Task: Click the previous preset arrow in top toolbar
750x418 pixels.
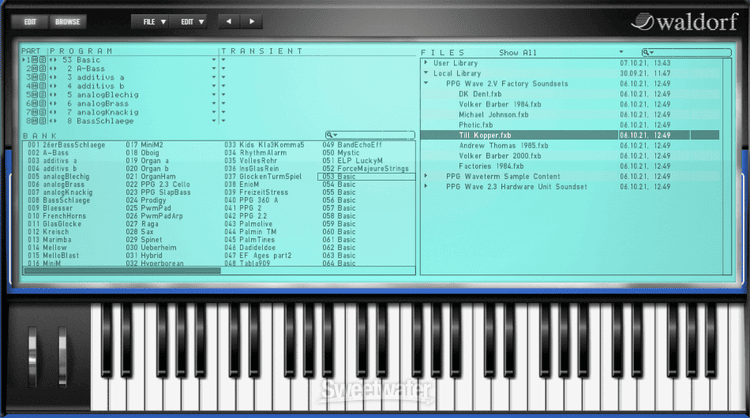Action: point(229,20)
